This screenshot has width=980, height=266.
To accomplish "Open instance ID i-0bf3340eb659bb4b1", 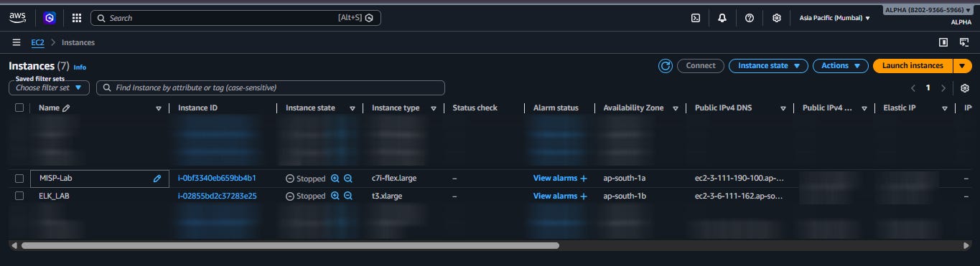I will pyautogui.click(x=217, y=179).
